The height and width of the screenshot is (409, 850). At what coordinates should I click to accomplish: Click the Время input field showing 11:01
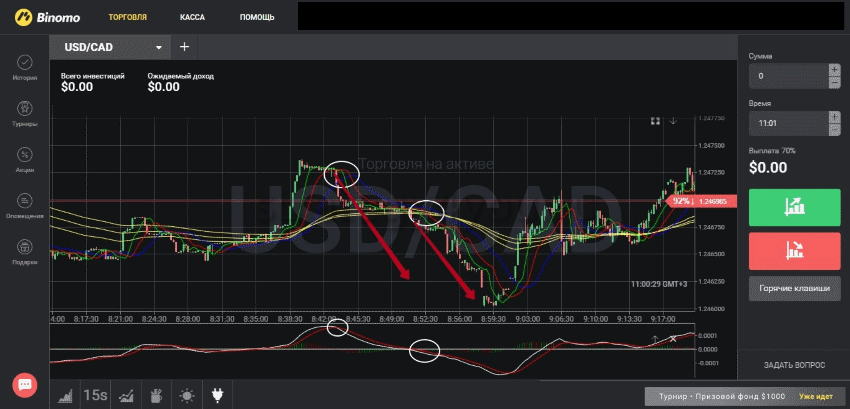[787, 122]
